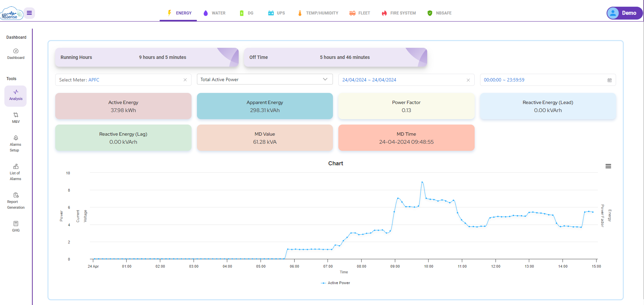Click the NBSAFE shield icon
Image resolution: width=644 pixels, height=305 pixels.
(430, 13)
